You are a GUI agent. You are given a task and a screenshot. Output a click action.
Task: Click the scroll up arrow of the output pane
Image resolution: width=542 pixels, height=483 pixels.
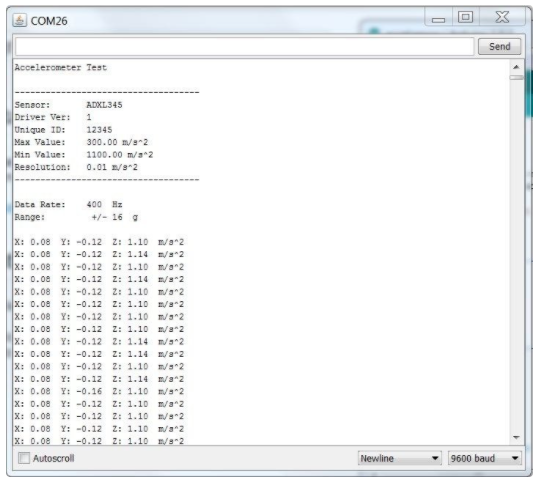516,67
